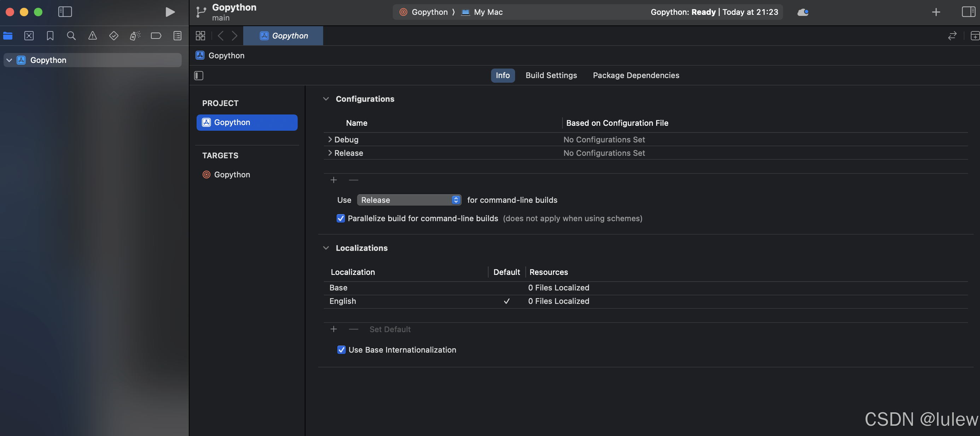Open the breakpoint navigator icon
Image resolution: width=980 pixels, height=436 pixels.
coord(156,36)
